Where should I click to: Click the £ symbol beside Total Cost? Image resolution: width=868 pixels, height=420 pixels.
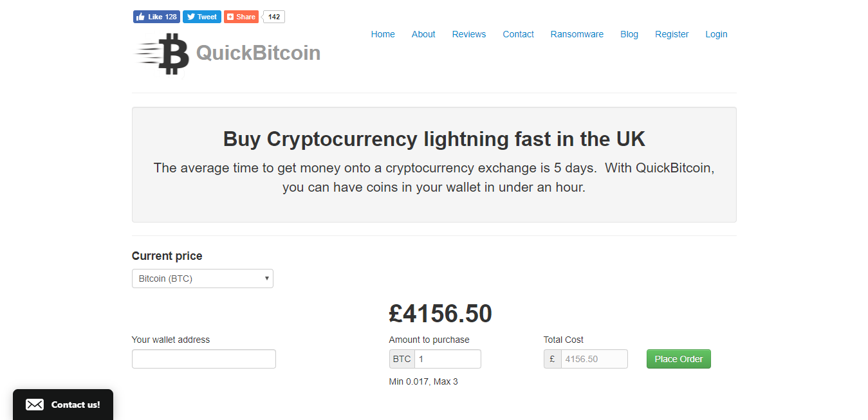[x=552, y=358]
